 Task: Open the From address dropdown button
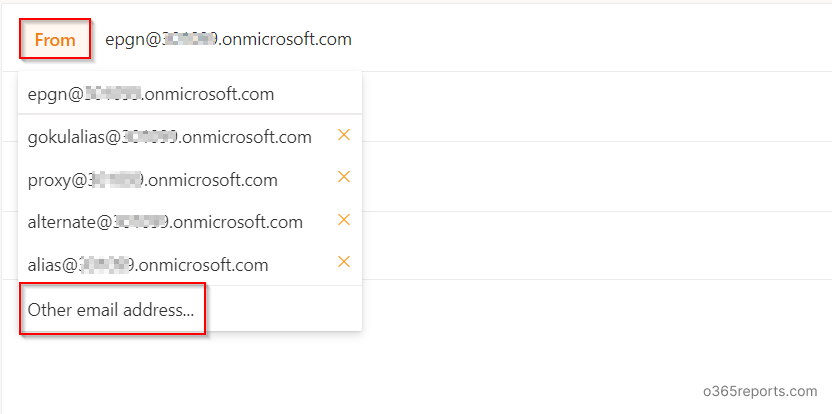coord(55,39)
